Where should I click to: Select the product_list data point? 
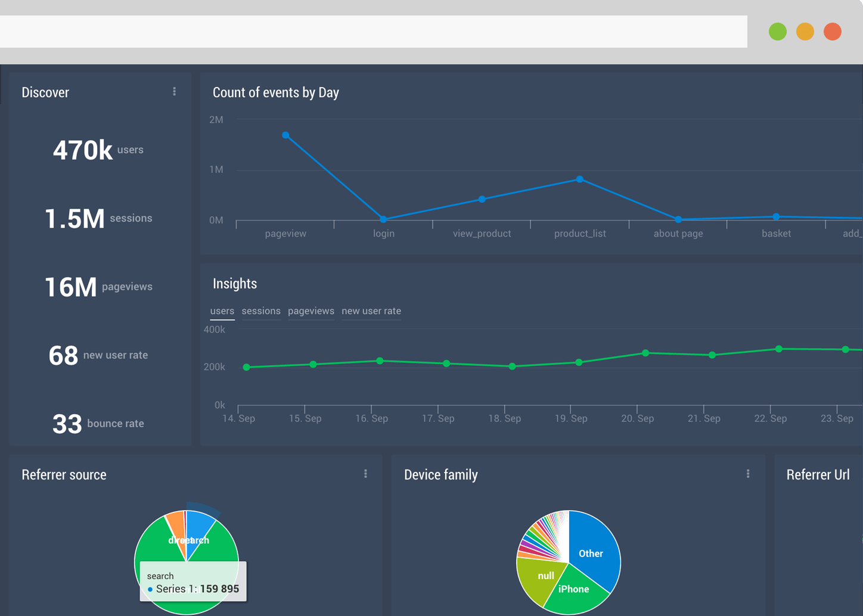[x=580, y=179]
